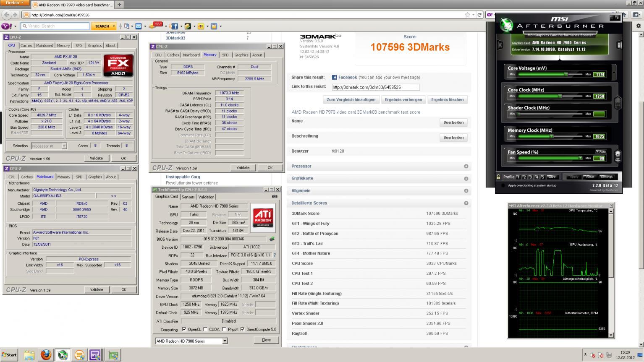
Task: Toggle the OpenCL checkbox in GPU-Z
Action: tap(184, 329)
